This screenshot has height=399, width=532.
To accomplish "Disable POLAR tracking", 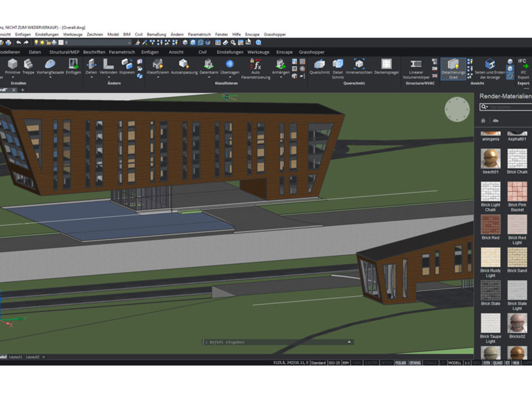I will tap(401, 362).
